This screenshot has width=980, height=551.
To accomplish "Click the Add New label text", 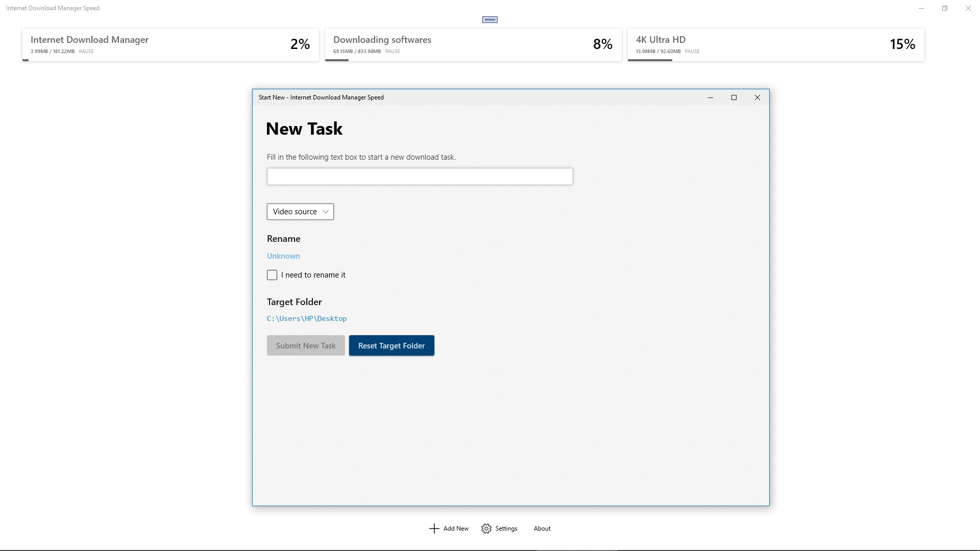I will point(456,529).
